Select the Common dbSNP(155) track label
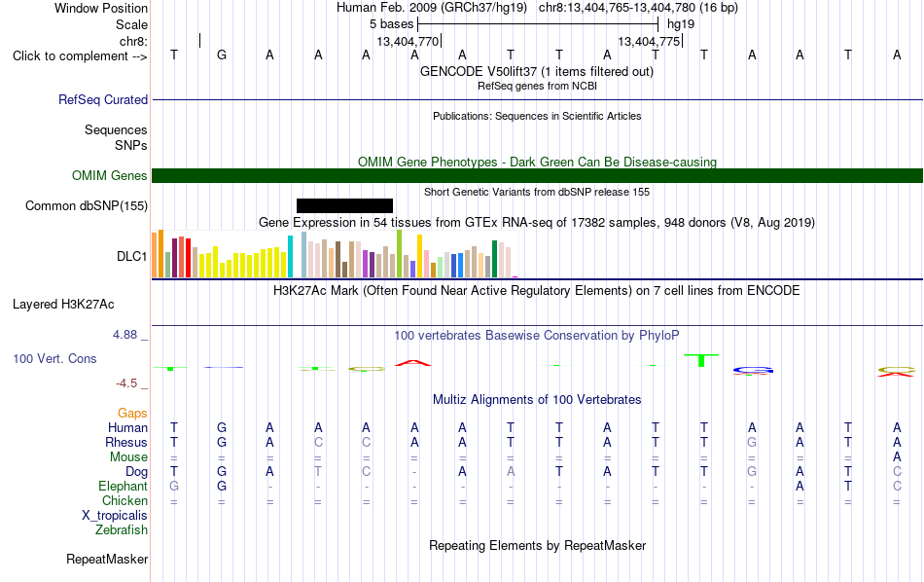Screen dimensions: 924x582 click(86, 205)
